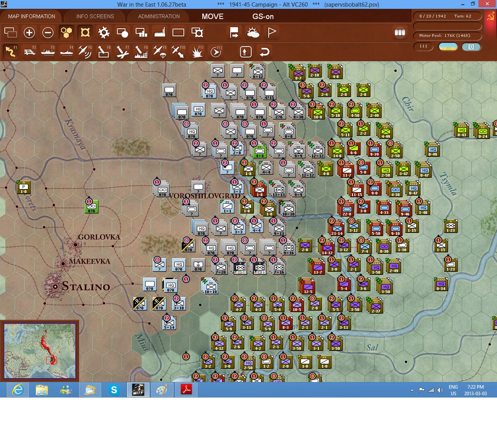Select the F10 air transfer icon
497x448 pixels.
178,51
